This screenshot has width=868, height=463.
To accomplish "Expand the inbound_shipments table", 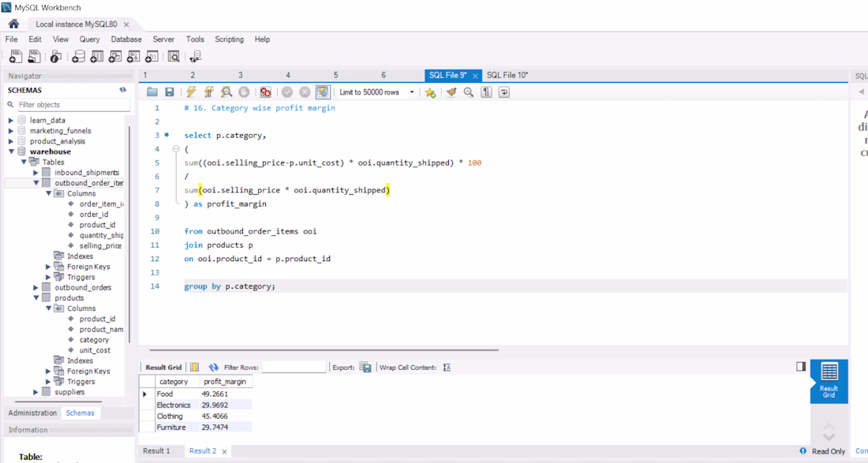I will click(36, 173).
